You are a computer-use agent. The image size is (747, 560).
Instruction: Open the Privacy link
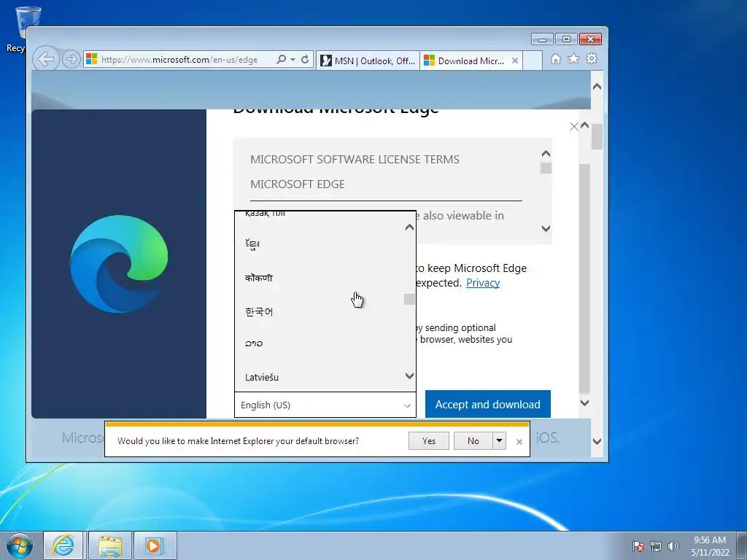483,283
